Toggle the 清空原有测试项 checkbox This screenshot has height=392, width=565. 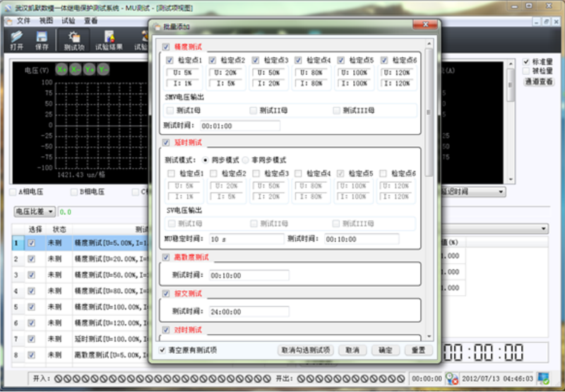point(163,350)
